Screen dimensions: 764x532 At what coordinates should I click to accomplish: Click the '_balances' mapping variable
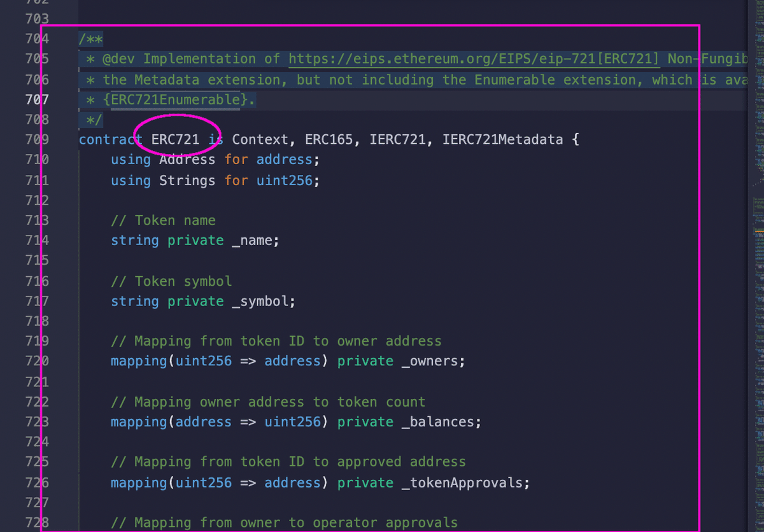pyautogui.click(x=437, y=422)
